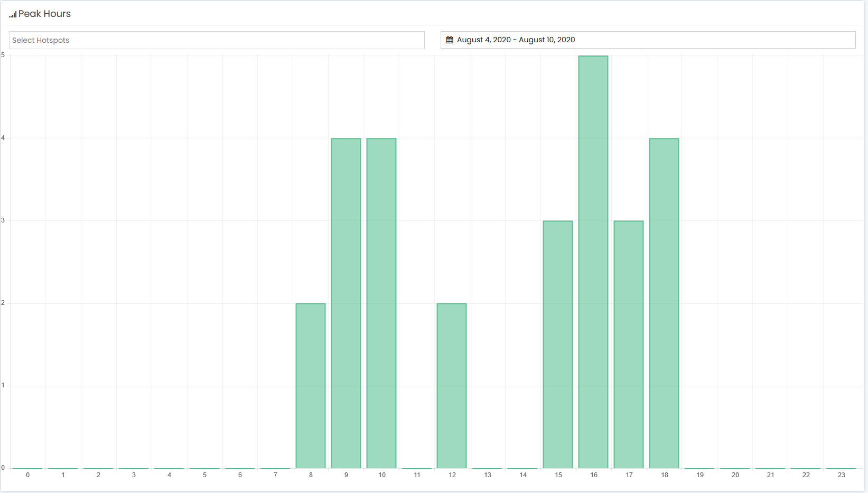Click the x-axis label 14
The height and width of the screenshot is (493, 868).
coord(523,475)
